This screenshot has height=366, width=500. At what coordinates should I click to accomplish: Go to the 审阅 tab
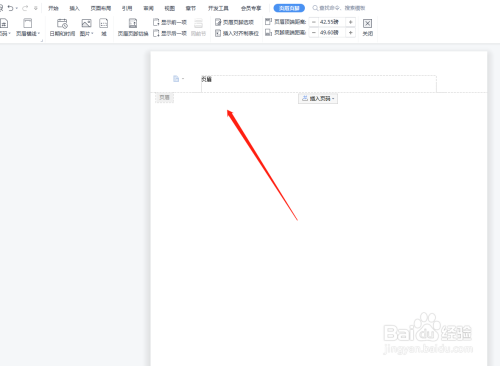(x=148, y=8)
